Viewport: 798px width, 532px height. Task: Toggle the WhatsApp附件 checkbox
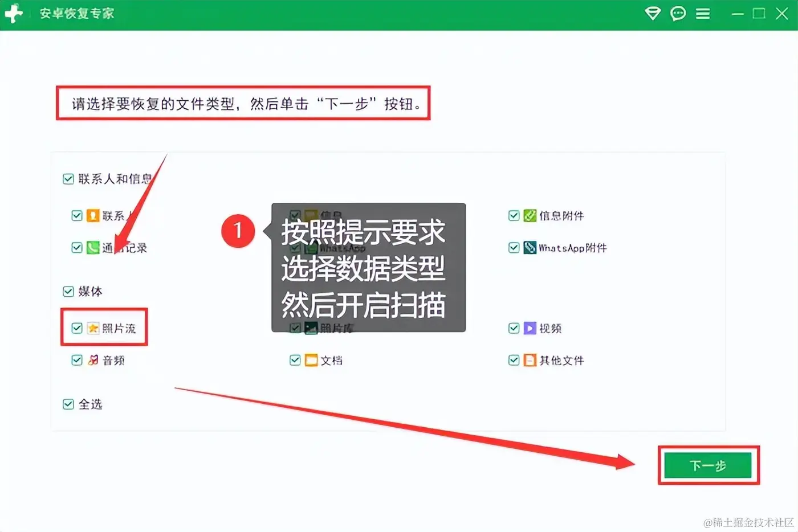pos(514,248)
